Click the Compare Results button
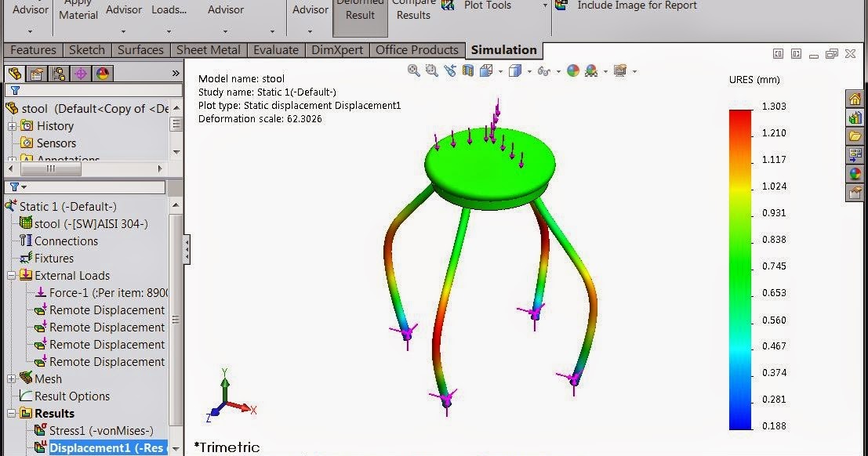The height and width of the screenshot is (456, 868). pyautogui.click(x=413, y=12)
